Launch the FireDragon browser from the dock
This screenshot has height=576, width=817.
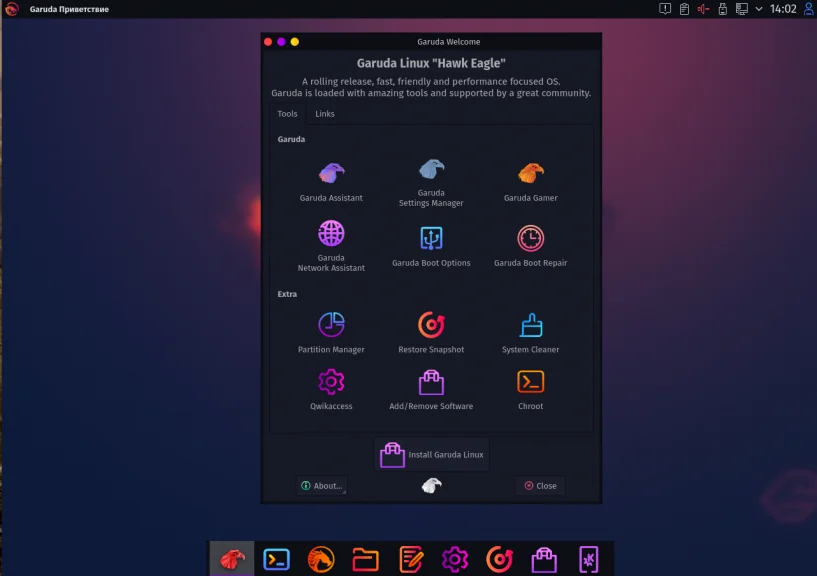(x=320, y=559)
